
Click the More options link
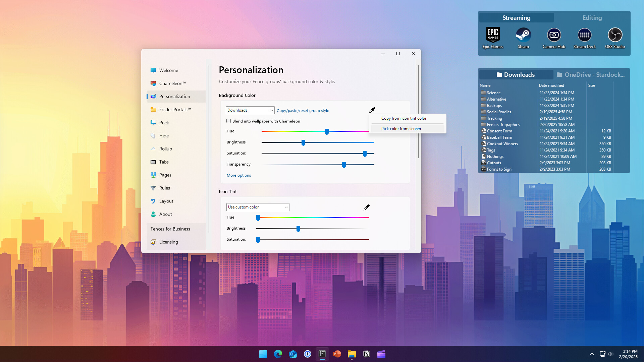238,175
